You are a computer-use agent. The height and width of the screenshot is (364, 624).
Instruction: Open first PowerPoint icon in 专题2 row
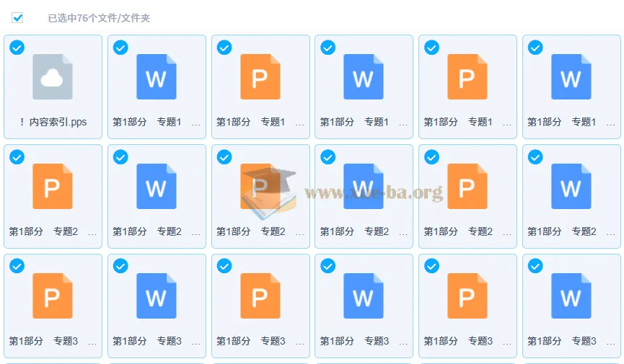click(x=53, y=187)
